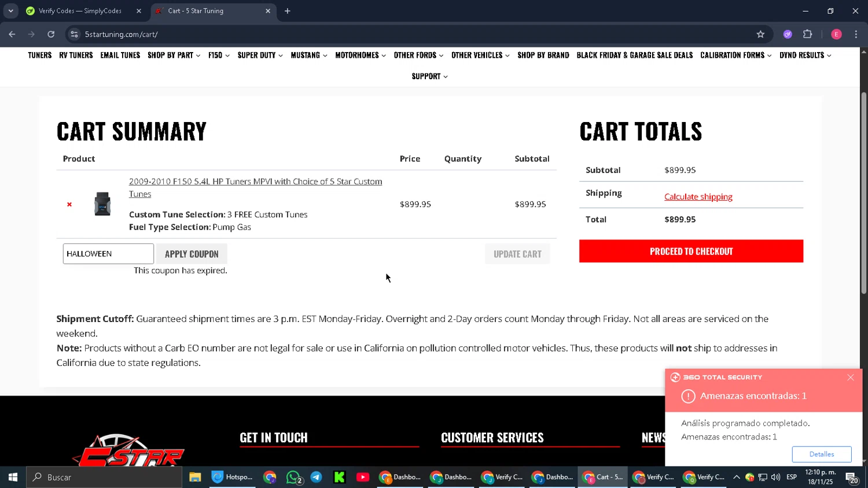Open volume control in system tray
The width and height of the screenshot is (868, 488).
coord(775,477)
